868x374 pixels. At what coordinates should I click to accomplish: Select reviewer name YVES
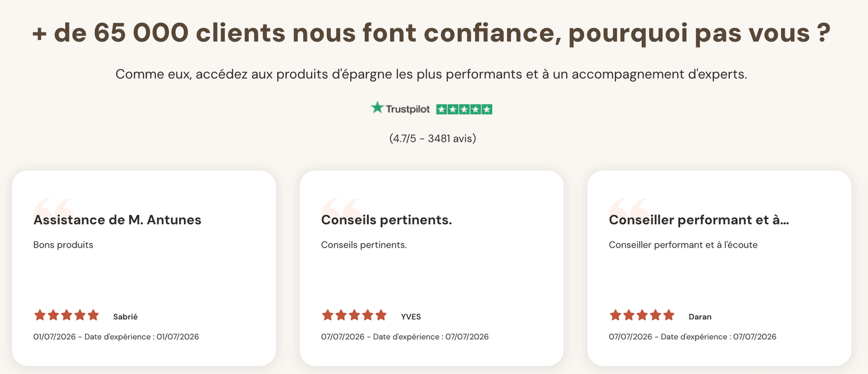pyautogui.click(x=411, y=316)
